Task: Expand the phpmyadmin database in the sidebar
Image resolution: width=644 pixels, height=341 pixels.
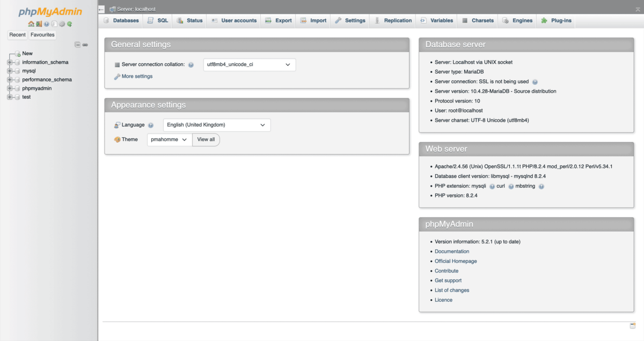Action: coord(10,88)
